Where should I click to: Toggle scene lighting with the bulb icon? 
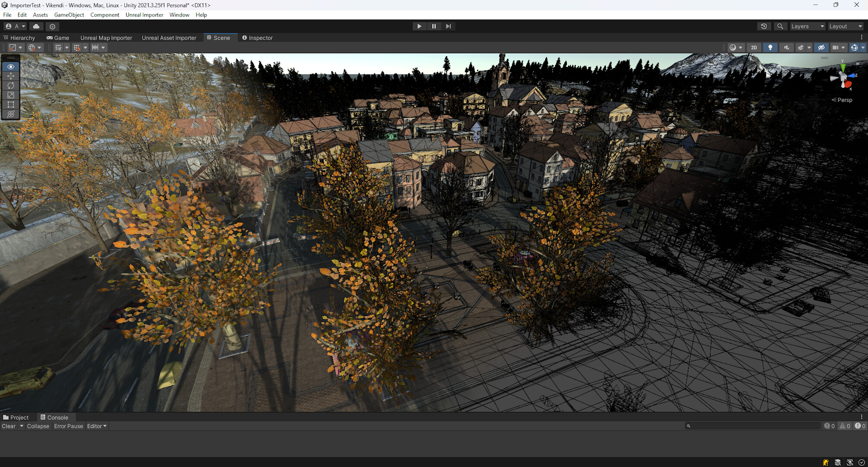[x=770, y=48]
